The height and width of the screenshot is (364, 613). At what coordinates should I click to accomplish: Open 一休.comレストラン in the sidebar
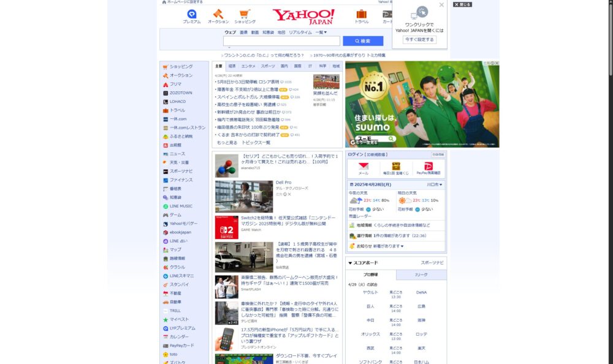(x=187, y=127)
